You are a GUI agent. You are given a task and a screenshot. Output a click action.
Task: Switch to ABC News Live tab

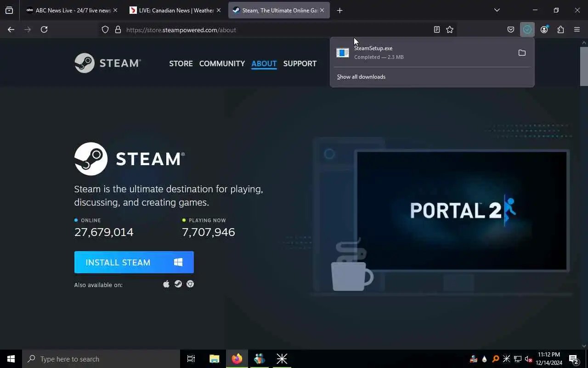click(x=72, y=10)
